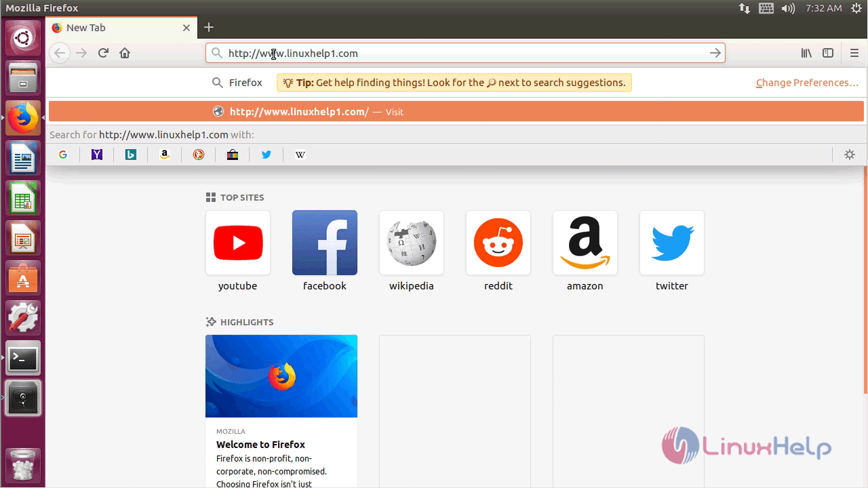The width and height of the screenshot is (868, 488).
Task: Open the Files manager in launcher
Action: point(23,78)
